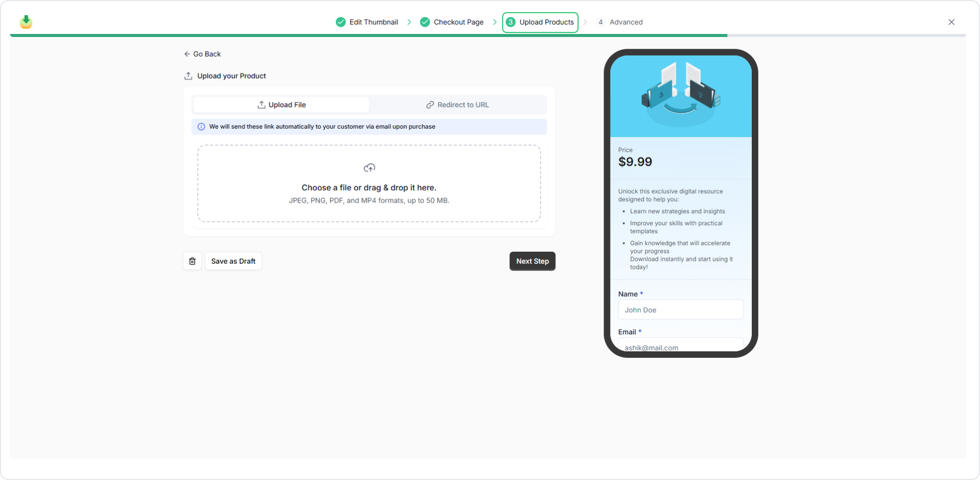Viewport: 980px width, 480px height.
Task: Click the cloud upload icon in dropzone
Action: click(369, 168)
